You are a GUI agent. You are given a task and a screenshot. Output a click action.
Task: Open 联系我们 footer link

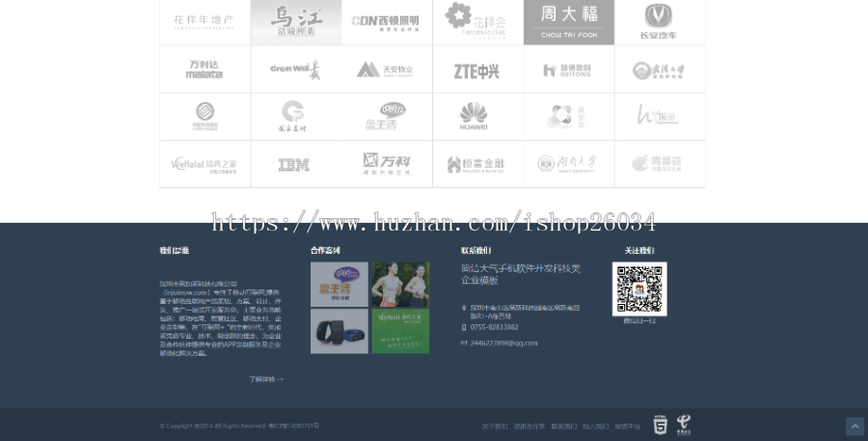click(x=563, y=426)
